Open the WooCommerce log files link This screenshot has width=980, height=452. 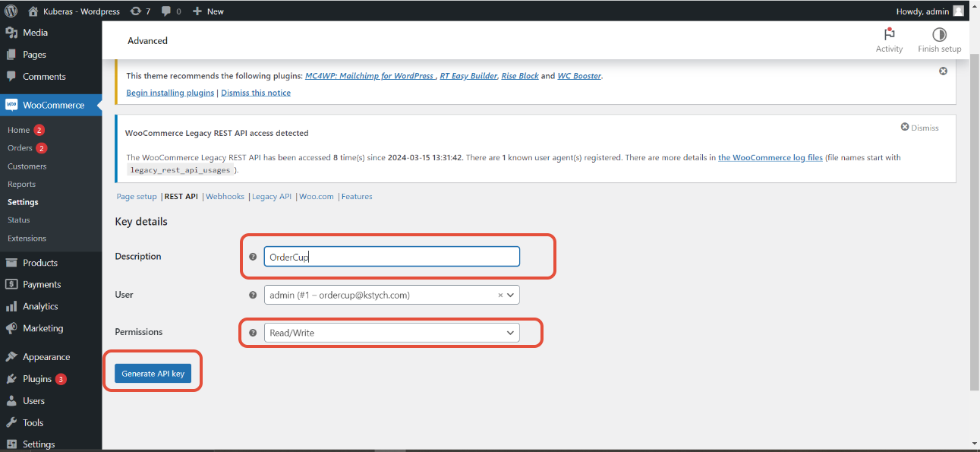pyautogui.click(x=770, y=158)
